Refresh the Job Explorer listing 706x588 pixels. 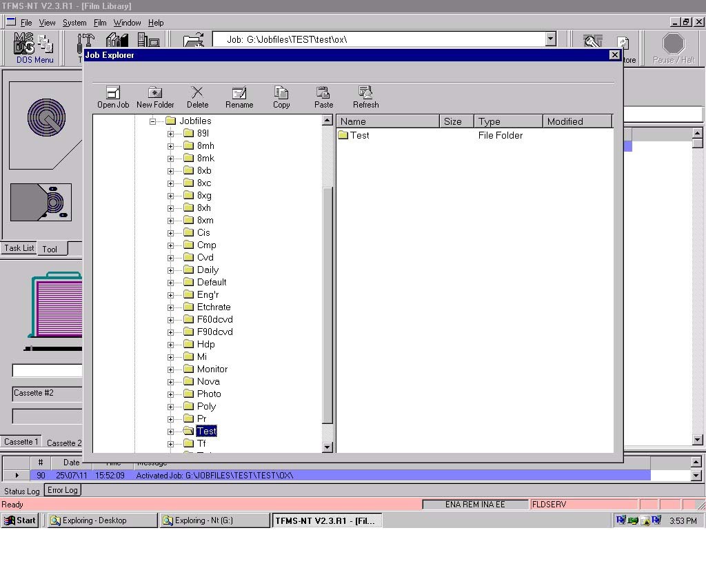[365, 97]
